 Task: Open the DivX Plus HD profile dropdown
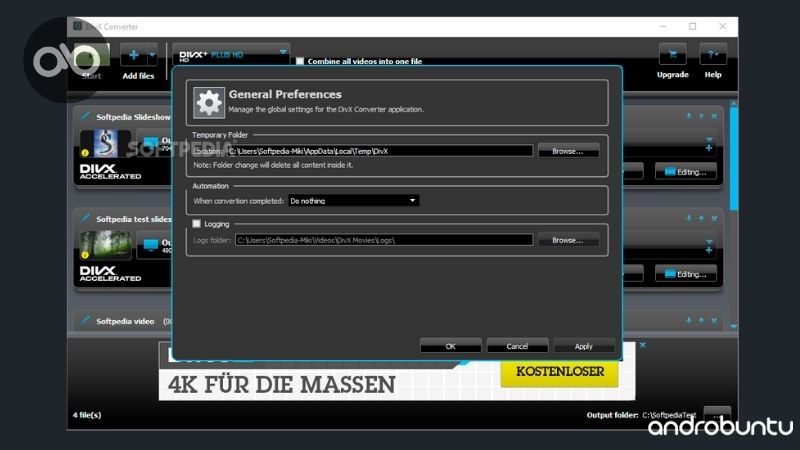tap(231, 55)
